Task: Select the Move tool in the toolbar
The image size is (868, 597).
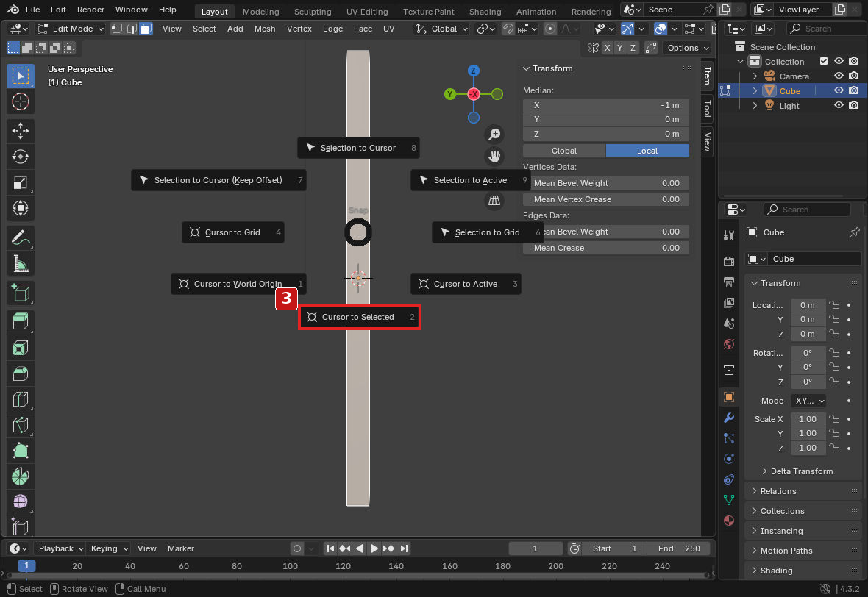Action: click(21, 131)
